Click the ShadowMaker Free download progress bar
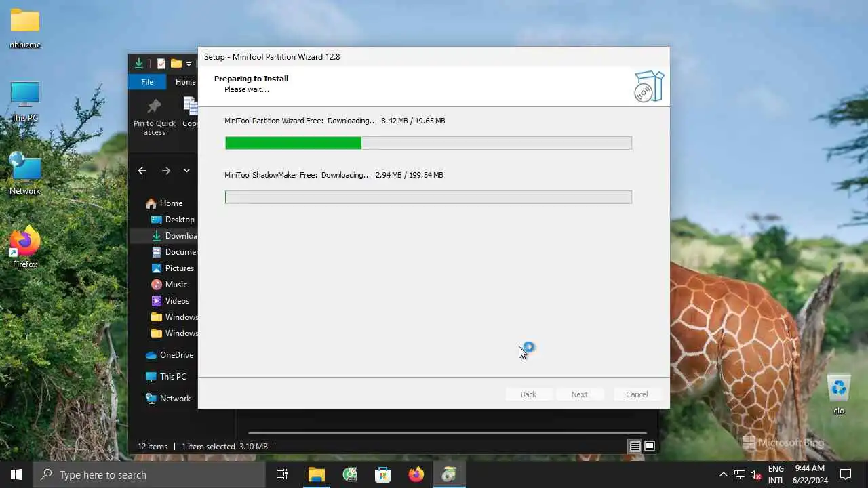The height and width of the screenshot is (488, 868). pos(429,197)
